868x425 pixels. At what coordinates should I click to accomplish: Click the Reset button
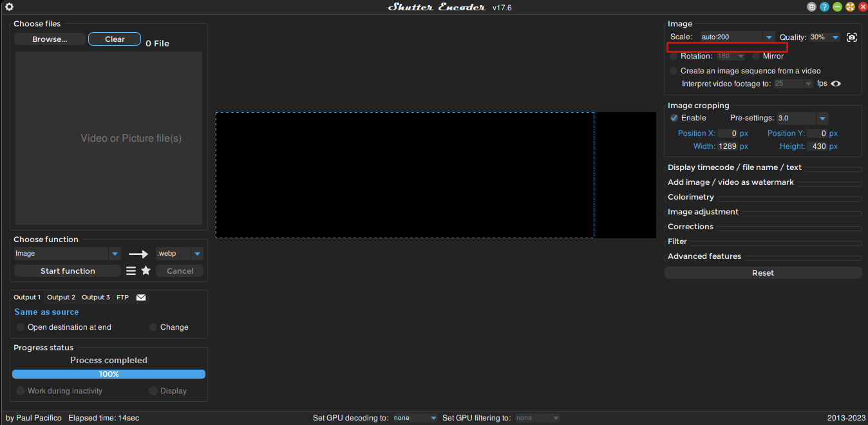click(762, 272)
